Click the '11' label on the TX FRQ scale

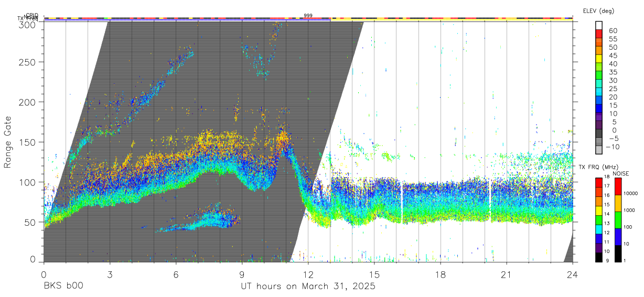click(x=607, y=242)
